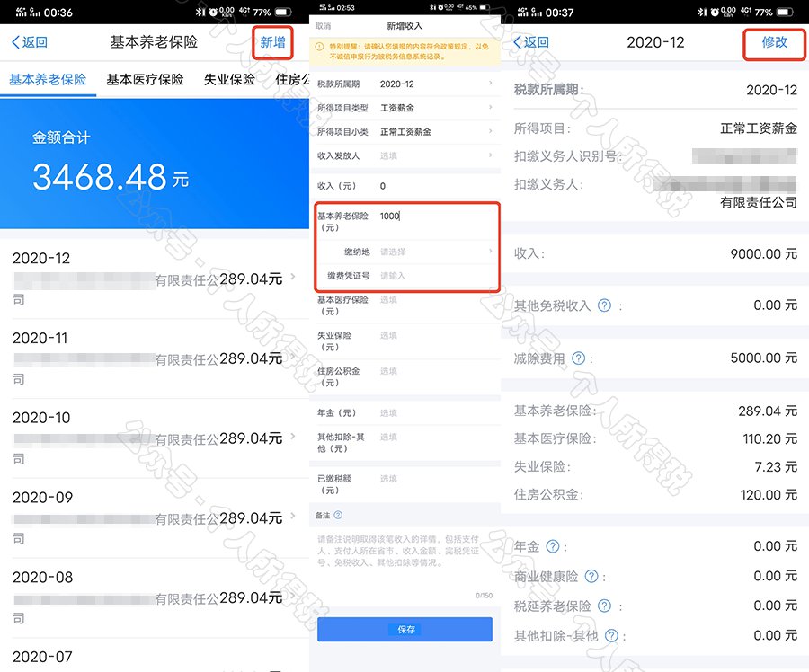The width and height of the screenshot is (809, 672).
Task: Open the 缴纳地 selector
Action: 407,252
